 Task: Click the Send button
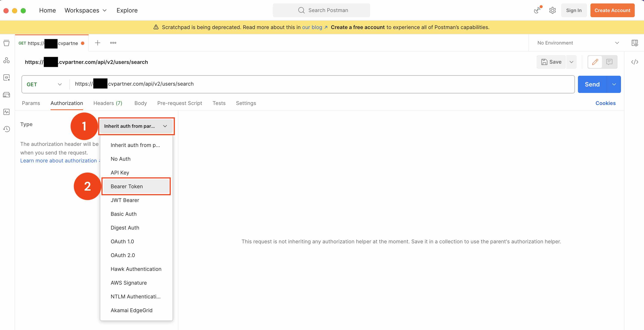pyautogui.click(x=592, y=84)
